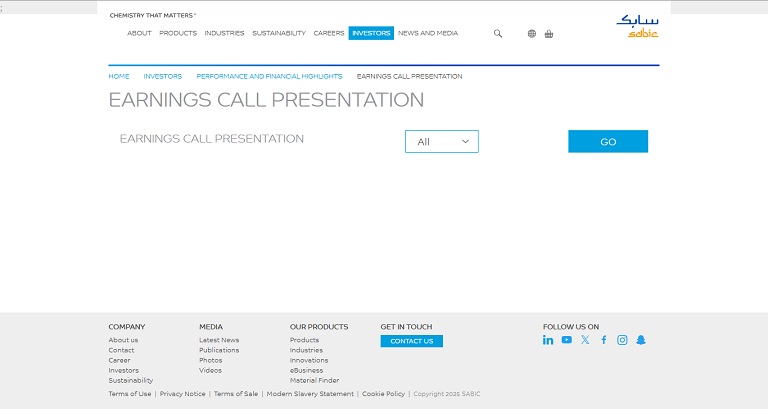Viewport: 768px width, 409px height.
Task: Go to Home breadcrumb link
Action: 119,76
